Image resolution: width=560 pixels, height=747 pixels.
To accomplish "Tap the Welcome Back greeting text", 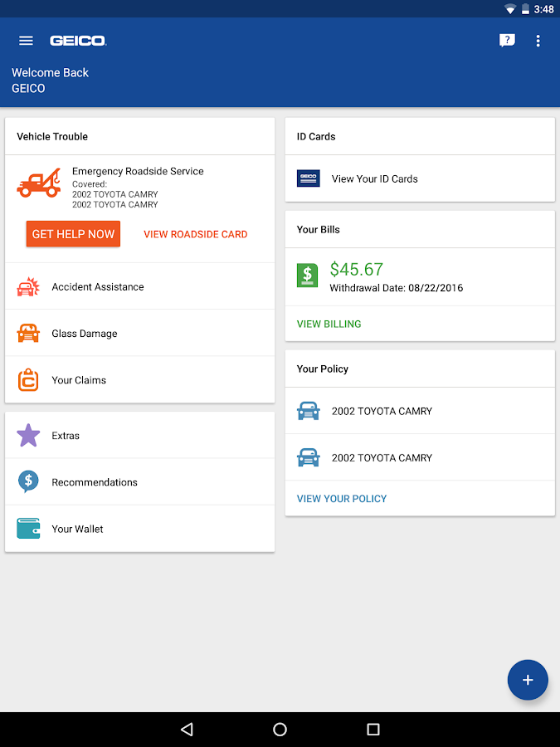I will click(50, 73).
